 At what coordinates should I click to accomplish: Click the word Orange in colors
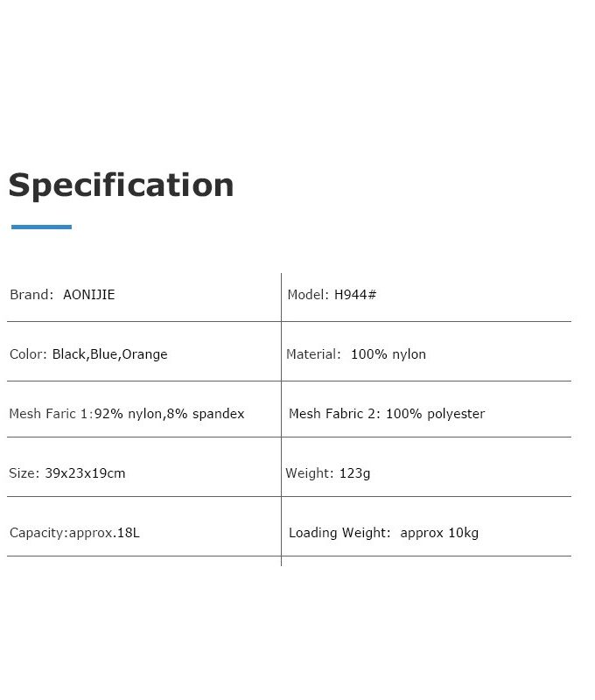[x=144, y=354]
